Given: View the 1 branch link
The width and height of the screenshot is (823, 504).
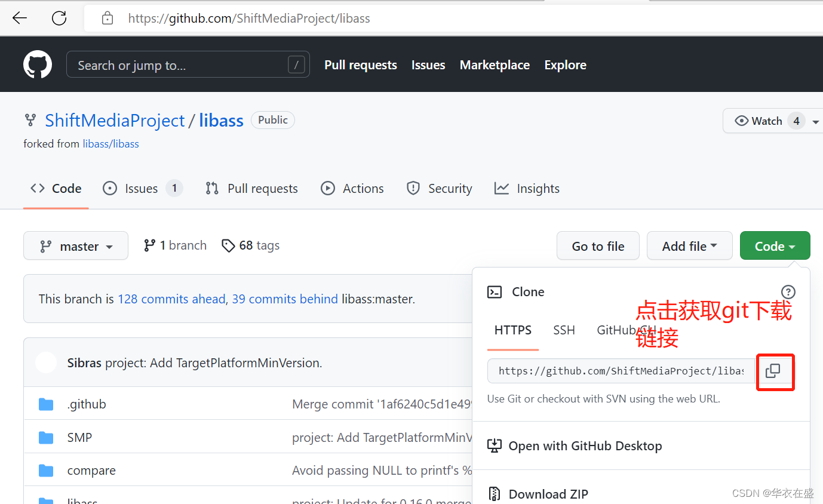Looking at the screenshot, I should [x=175, y=245].
